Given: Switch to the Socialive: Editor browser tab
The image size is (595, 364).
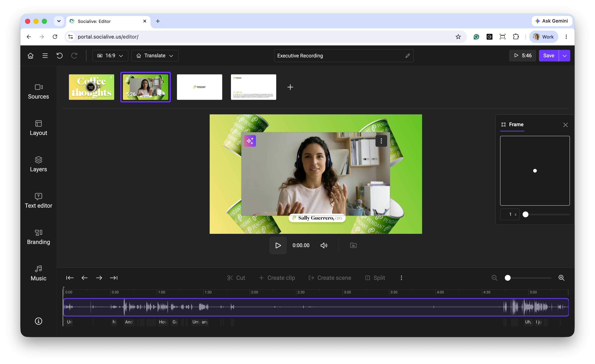Looking at the screenshot, I should [108, 21].
